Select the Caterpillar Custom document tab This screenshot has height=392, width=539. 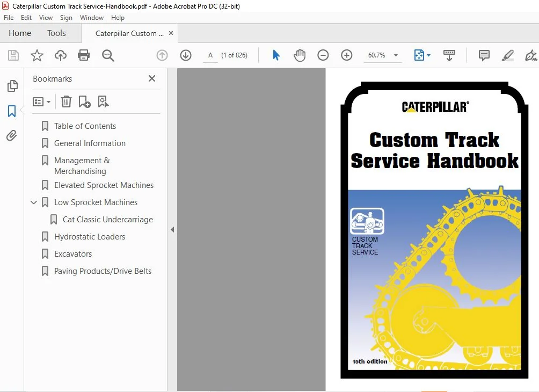(129, 33)
